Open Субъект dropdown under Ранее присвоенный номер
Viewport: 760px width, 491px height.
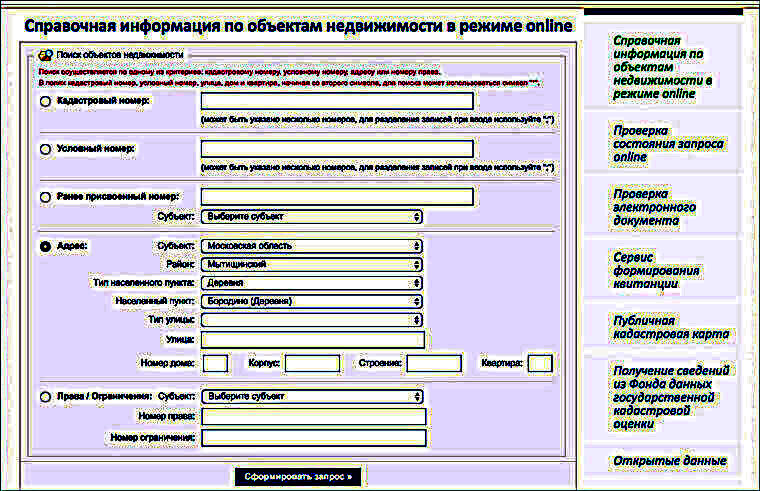pyautogui.click(x=312, y=217)
